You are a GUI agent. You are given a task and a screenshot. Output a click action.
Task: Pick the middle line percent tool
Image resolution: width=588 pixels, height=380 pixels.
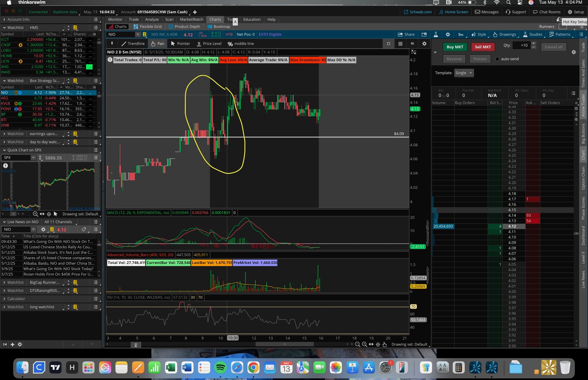click(241, 44)
